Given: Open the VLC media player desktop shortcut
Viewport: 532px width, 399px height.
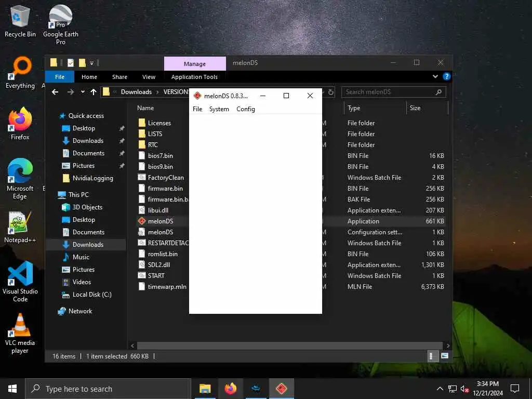Looking at the screenshot, I should point(20,334).
